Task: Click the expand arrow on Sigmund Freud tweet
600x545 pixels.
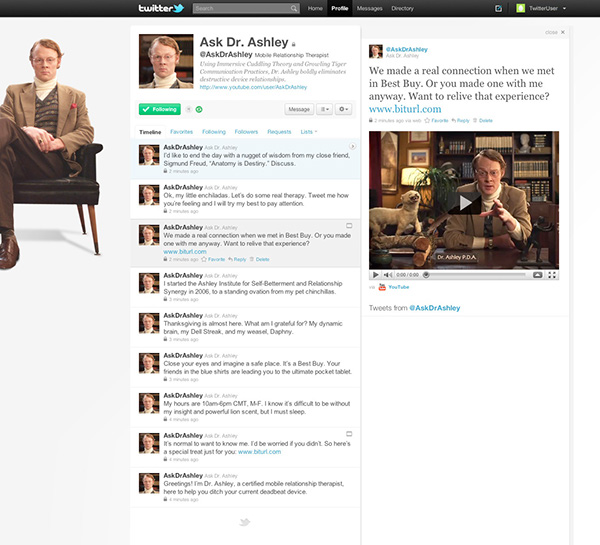Action: pyautogui.click(x=352, y=146)
